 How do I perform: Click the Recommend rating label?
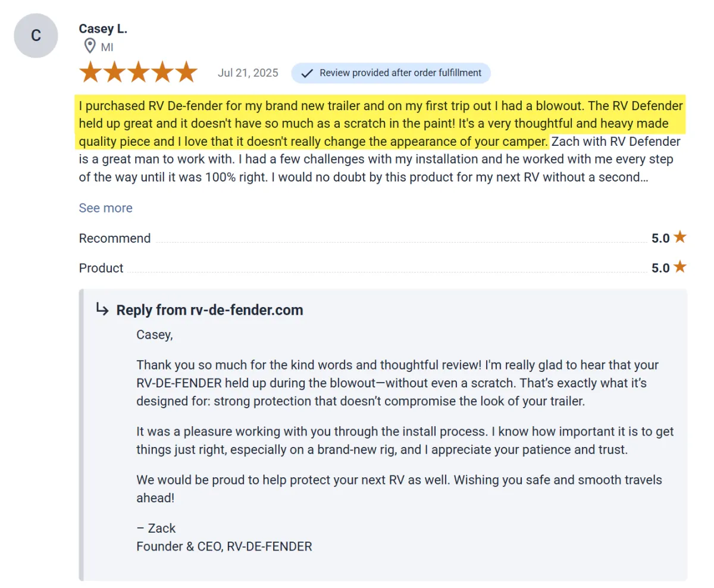(115, 238)
